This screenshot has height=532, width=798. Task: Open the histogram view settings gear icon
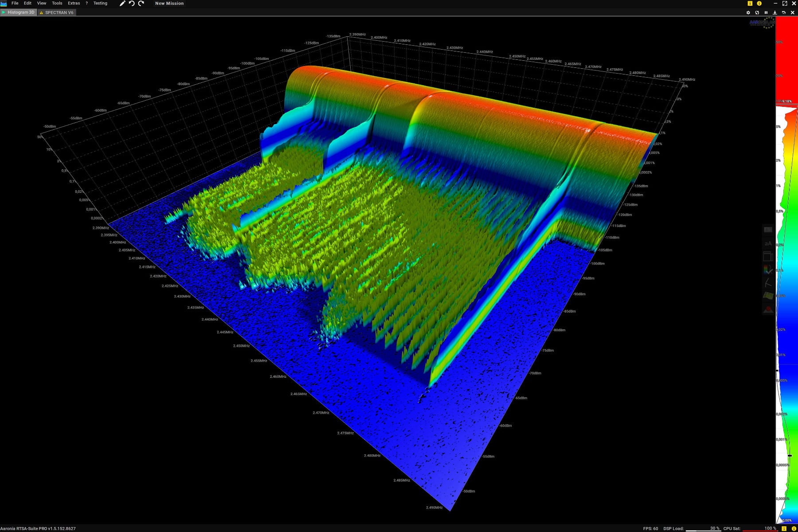pyautogui.click(x=747, y=12)
